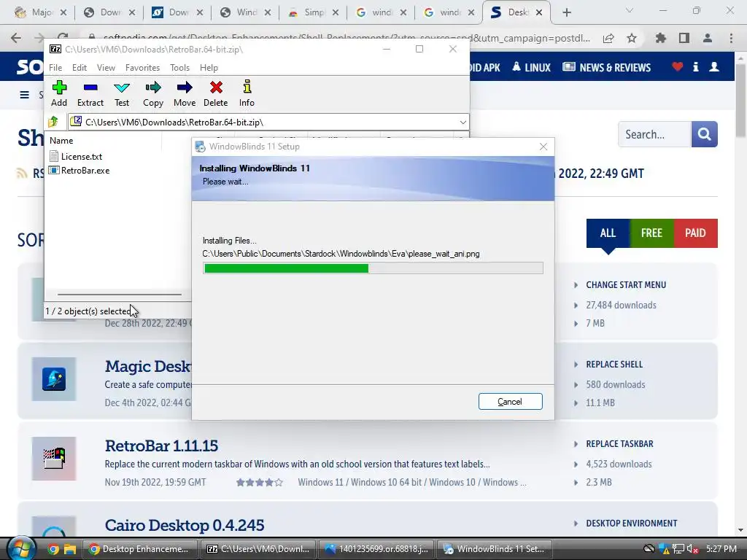Click the info icon in Softpedia header
The height and width of the screenshot is (560, 747).
click(695, 66)
